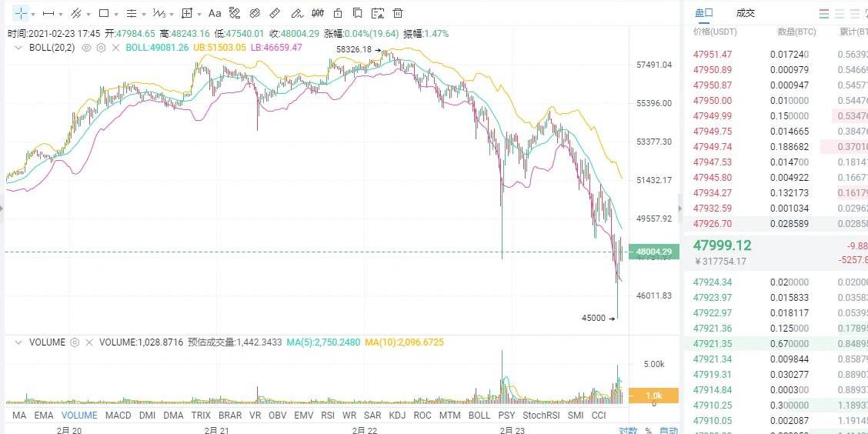868x434 pixels.
Task: Enable the RSI indicator
Action: [328, 416]
